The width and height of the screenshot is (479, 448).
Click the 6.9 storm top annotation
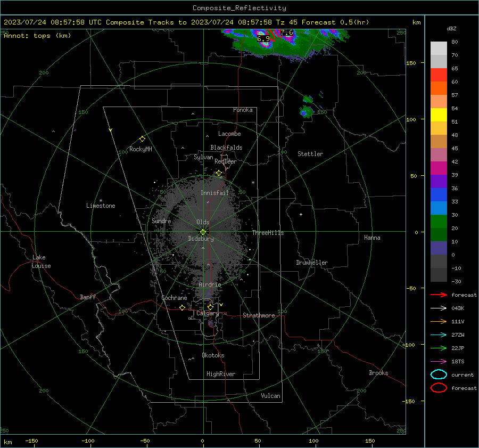click(x=263, y=39)
